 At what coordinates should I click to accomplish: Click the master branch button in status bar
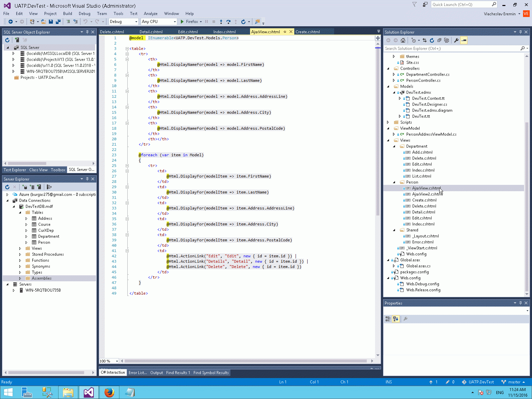click(x=513, y=382)
